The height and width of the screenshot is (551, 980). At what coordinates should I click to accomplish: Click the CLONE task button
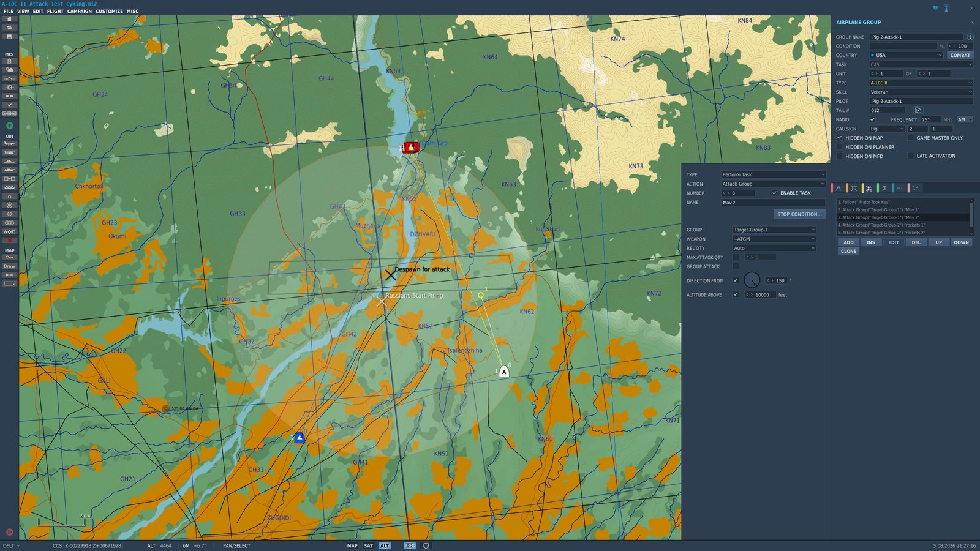click(848, 251)
